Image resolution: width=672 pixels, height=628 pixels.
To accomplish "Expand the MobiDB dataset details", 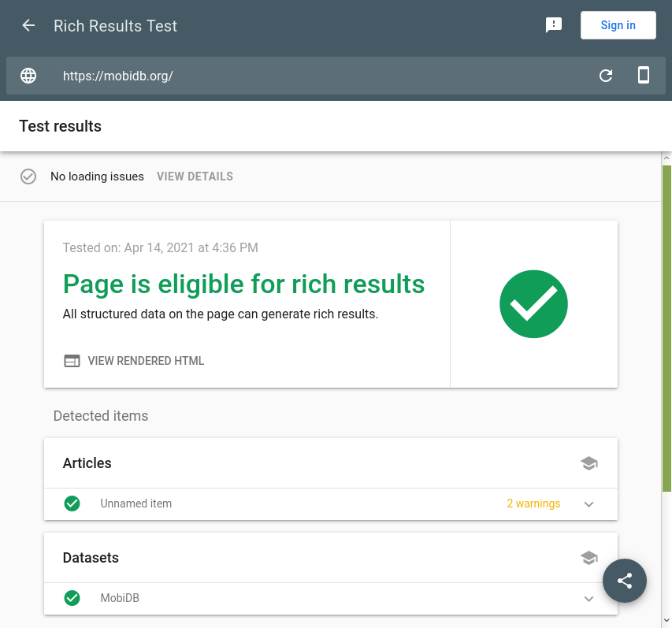I will pos(588,598).
